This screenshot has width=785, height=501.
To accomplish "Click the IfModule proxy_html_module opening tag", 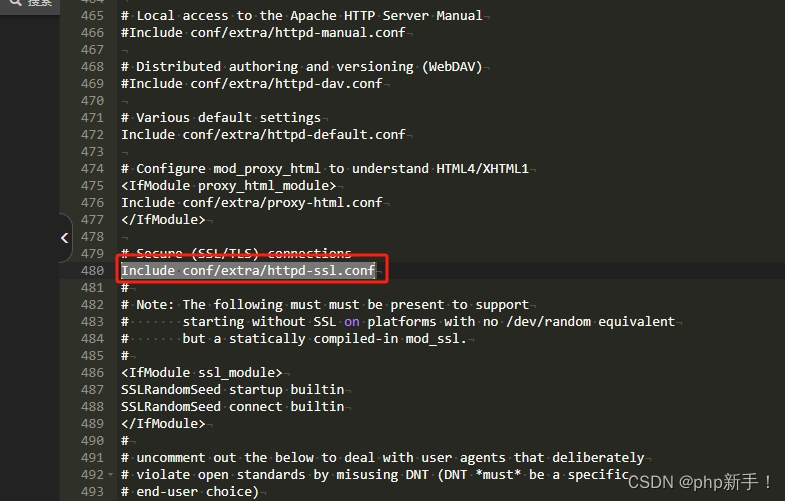I will [228, 186].
